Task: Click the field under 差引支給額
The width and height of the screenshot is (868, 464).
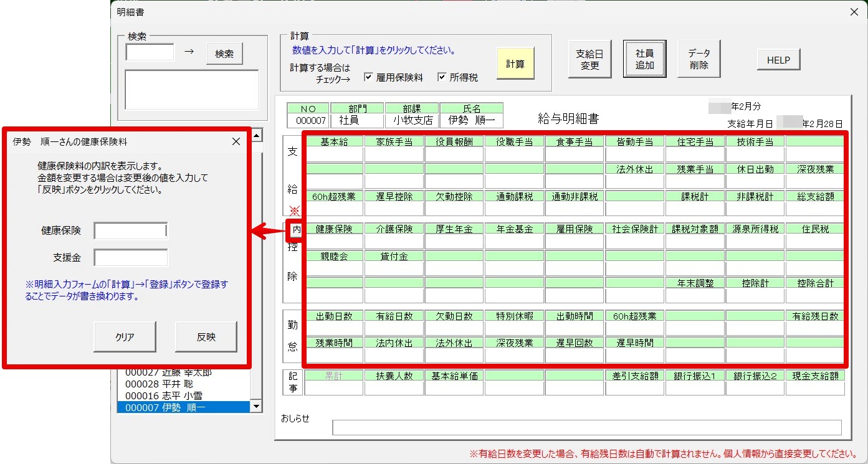Action: tap(634, 388)
